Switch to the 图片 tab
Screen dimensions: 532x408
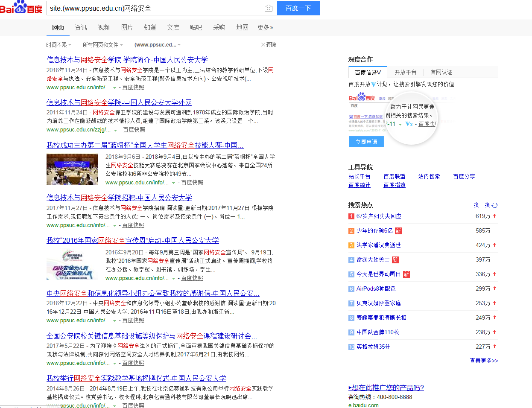coord(127,27)
